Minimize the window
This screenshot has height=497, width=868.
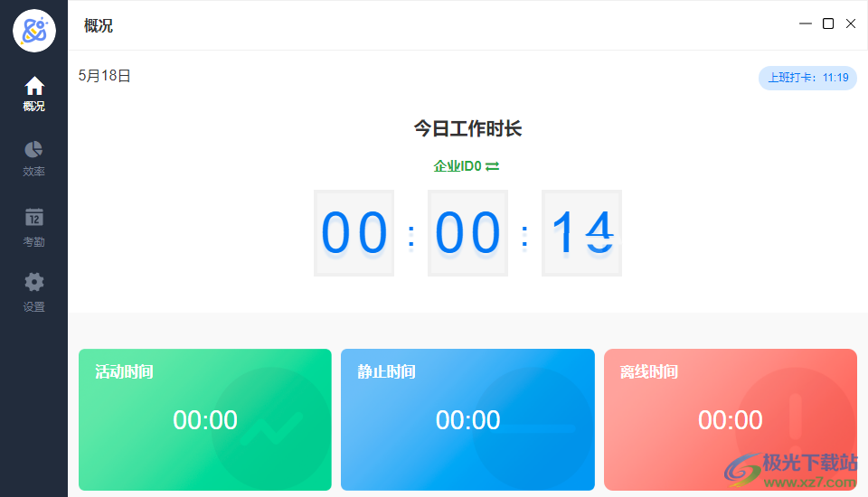806,23
